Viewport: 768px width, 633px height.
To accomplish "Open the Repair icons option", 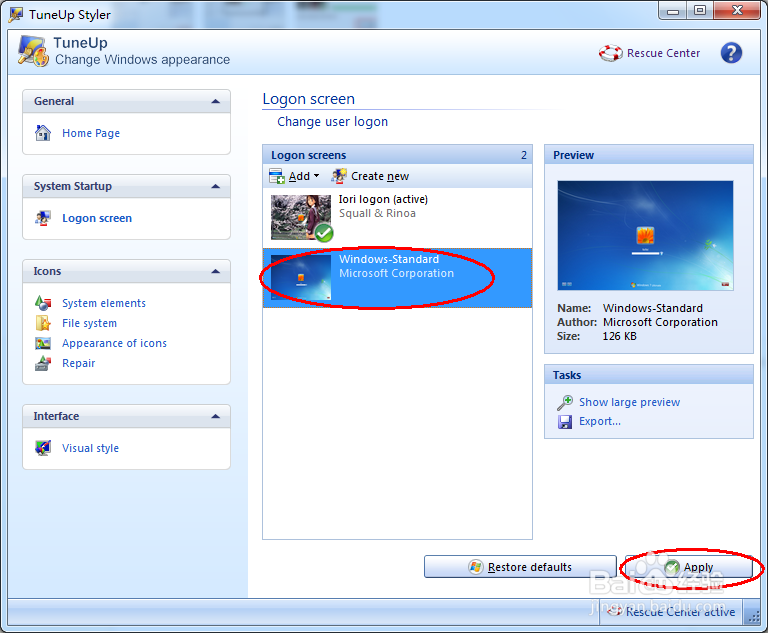I will click(x=78, y=364).
